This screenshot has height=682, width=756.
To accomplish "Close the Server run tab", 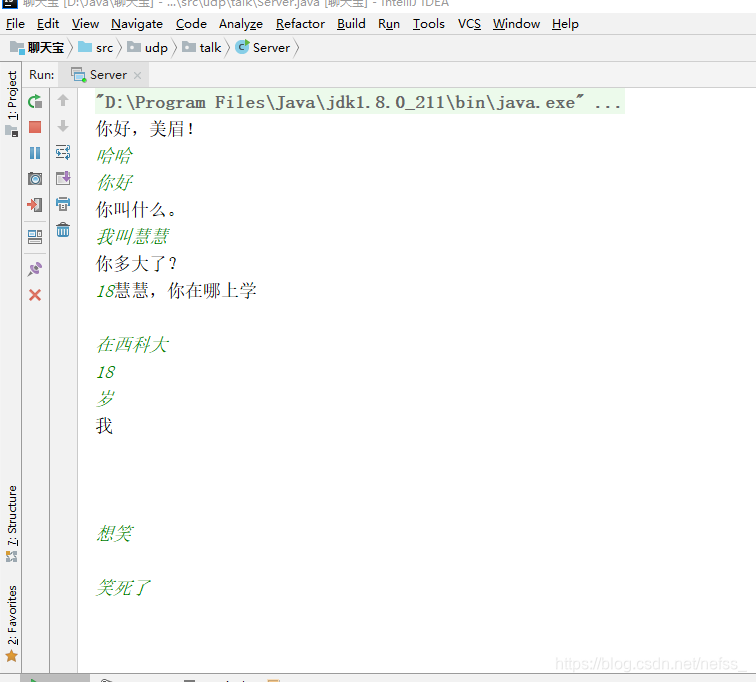I will click(137, 75).
